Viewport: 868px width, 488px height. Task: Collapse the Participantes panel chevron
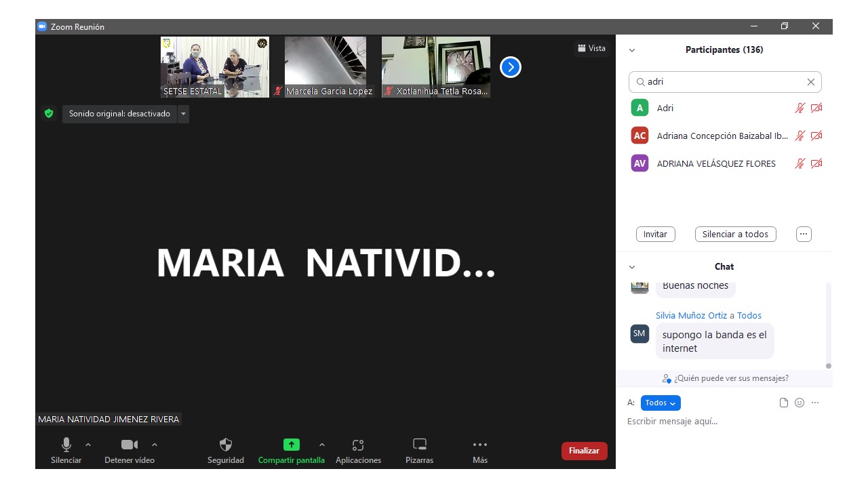pyautogui.click(x=632, y=50)
